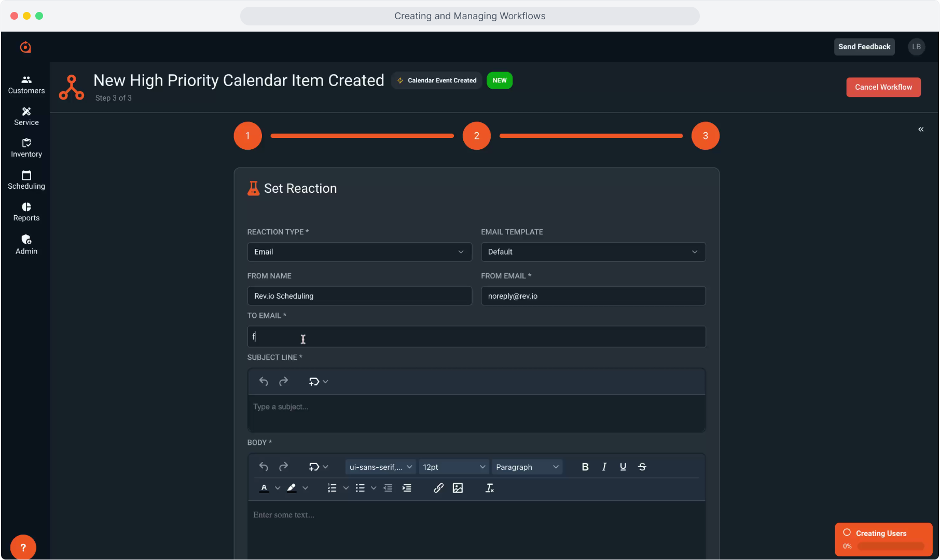Open the help question mark button

click(23, 547)
